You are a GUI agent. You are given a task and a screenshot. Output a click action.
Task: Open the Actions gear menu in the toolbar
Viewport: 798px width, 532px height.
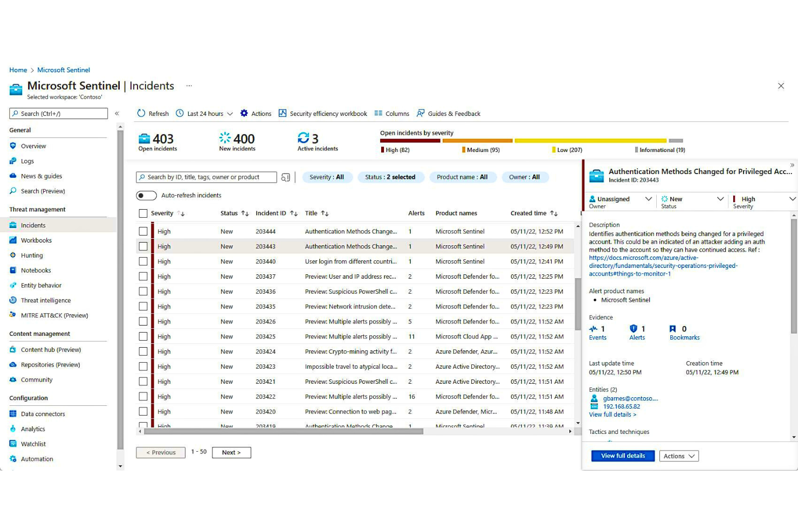click(x=256, y=113)
